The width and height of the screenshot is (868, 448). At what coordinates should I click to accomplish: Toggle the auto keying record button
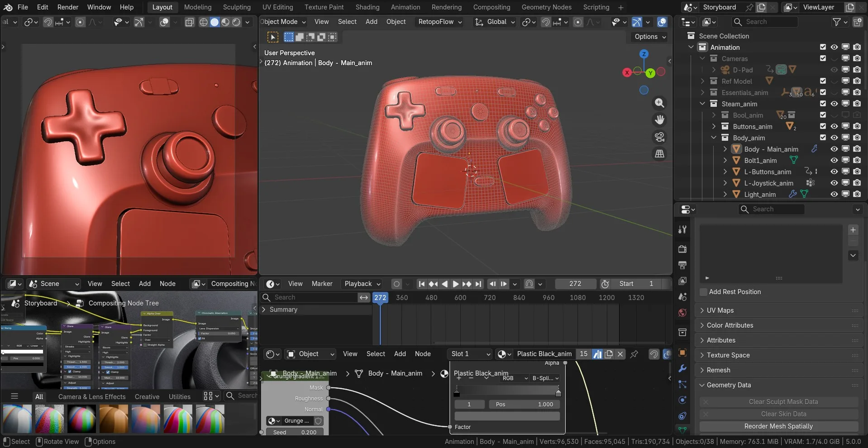tap(397, 284)
